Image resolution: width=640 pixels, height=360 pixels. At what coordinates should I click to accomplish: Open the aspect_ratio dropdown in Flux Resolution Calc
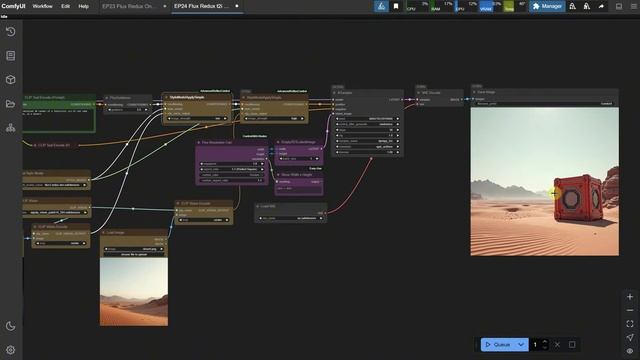click(x=231, y=169)
